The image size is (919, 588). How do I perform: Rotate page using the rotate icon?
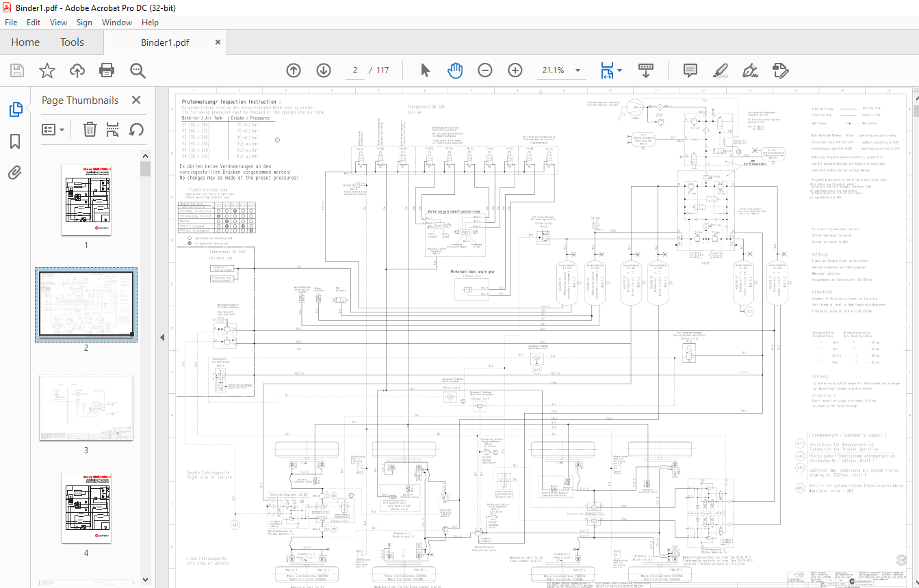pyautogui.click(x=136, y=129)
